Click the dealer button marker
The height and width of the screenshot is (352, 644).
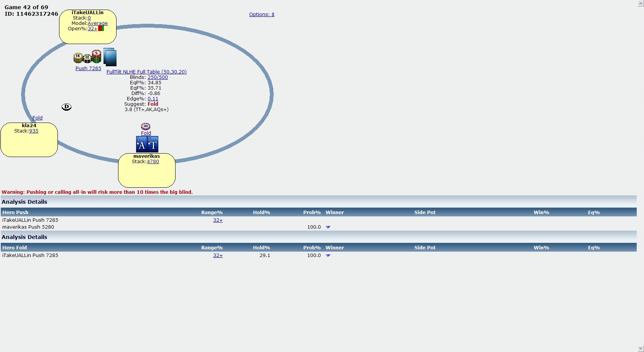(x=66, y=107)
